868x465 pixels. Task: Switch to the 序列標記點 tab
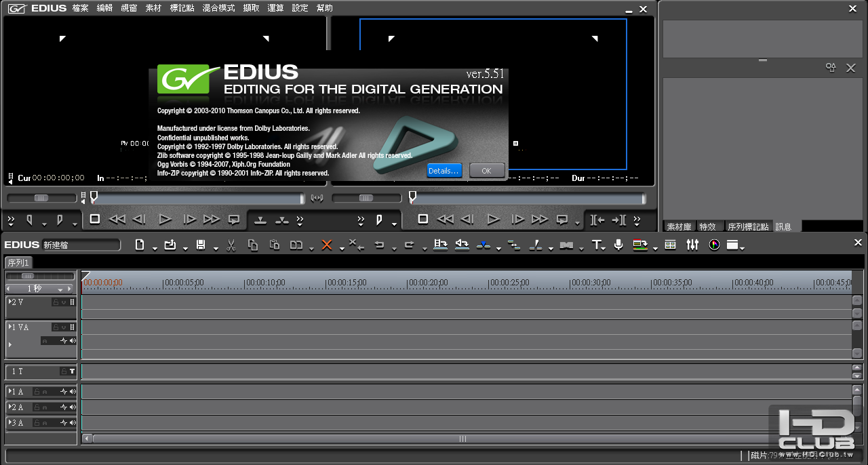[748, 226]
